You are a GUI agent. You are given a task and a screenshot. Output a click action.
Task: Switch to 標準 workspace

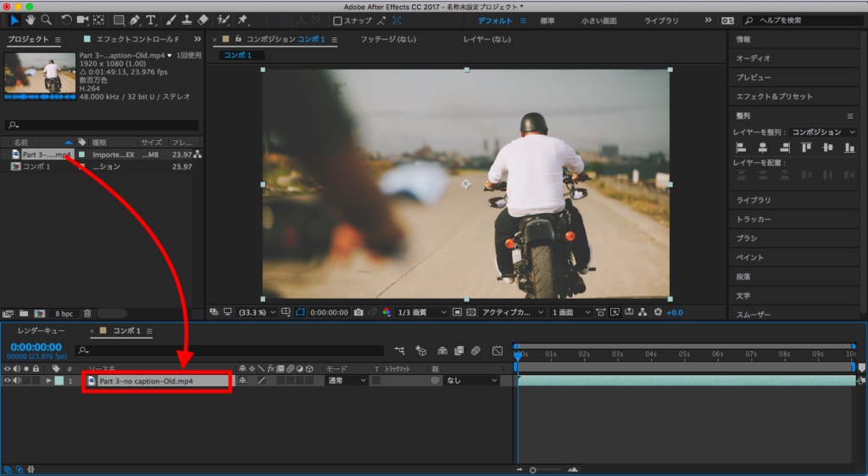pos(548,20)
